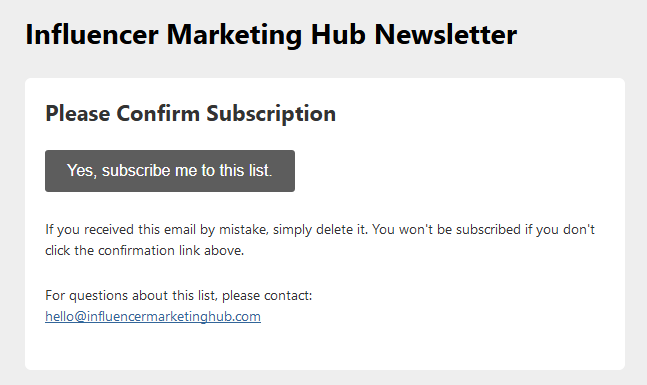Click the word 'Subscription' in the heading
Screen dimensions: 647x385
click(x=271, y=113)
